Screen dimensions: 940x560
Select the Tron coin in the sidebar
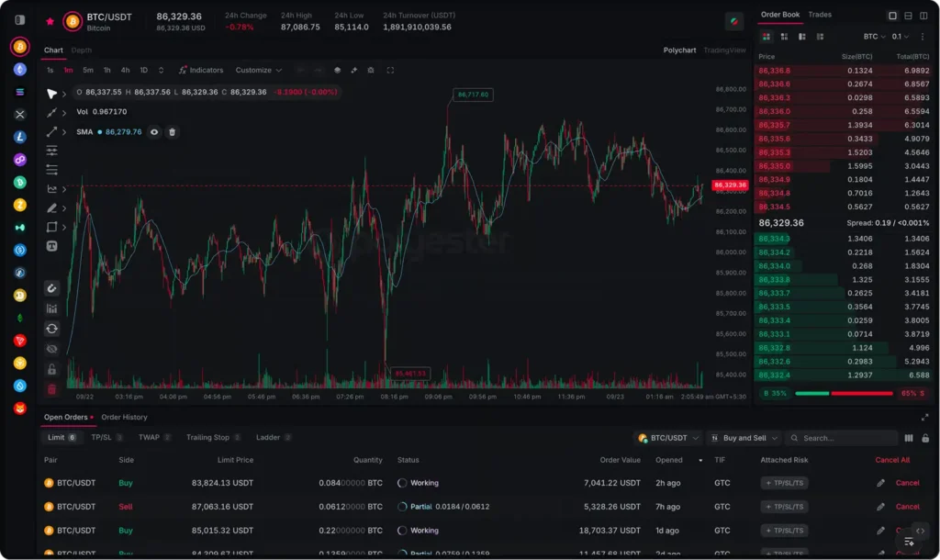pyautogui.click(x=20, y=341)
